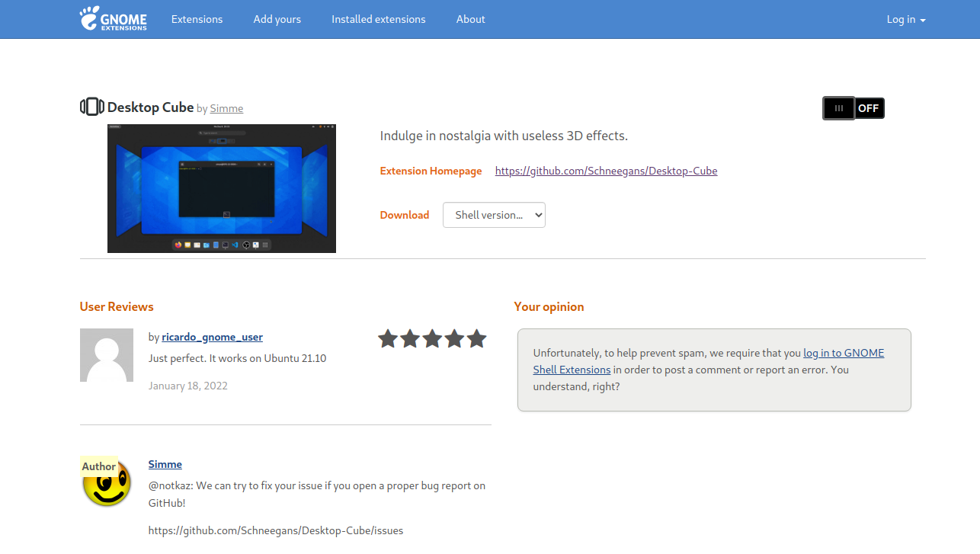This screenshot has width=980, height=554.
Task: Click ricardo_gnome_user's gray avatar image
Action: pos(107,355)
